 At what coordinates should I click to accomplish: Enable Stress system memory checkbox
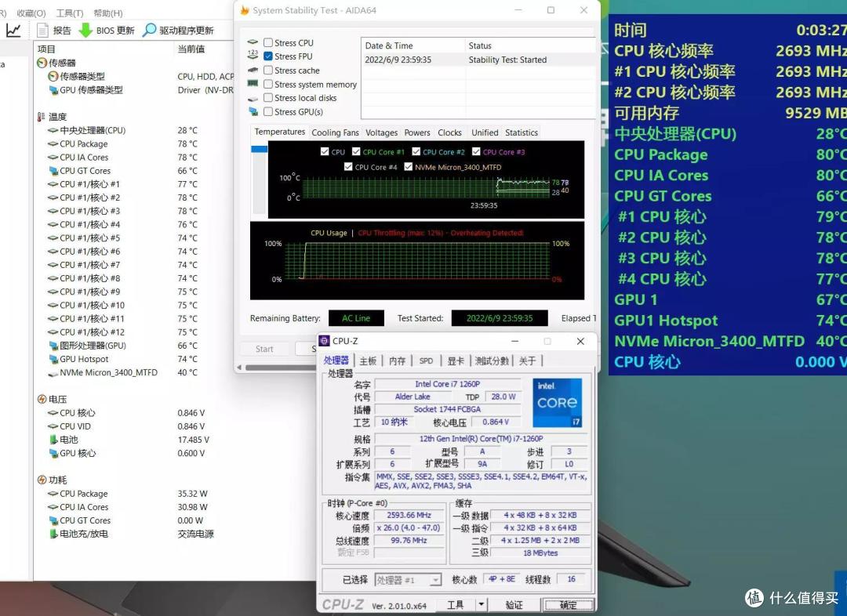268,84
